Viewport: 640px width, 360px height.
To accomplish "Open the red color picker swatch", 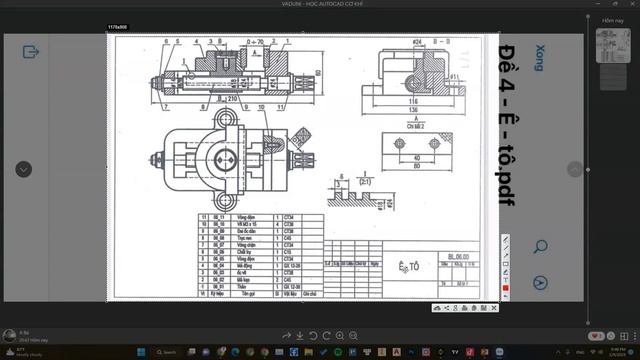I will coord(505,288).
